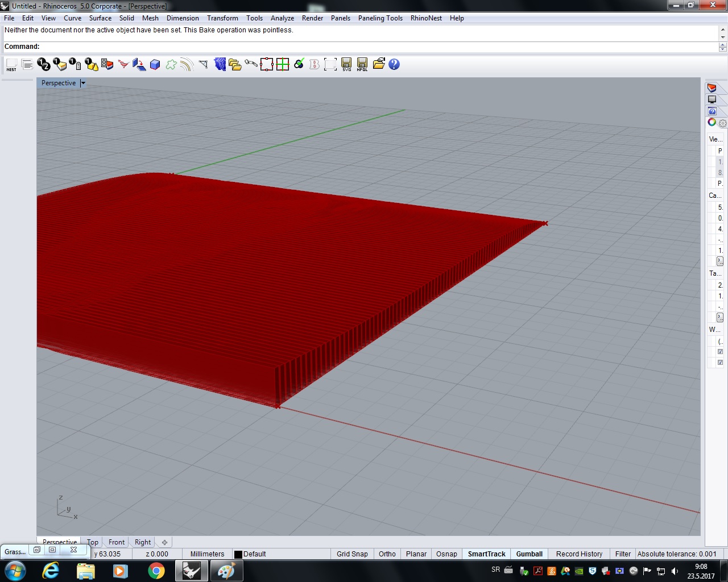Click the green puzzle outline icon
The image size is (728, 582).
(x=171, y=65)
